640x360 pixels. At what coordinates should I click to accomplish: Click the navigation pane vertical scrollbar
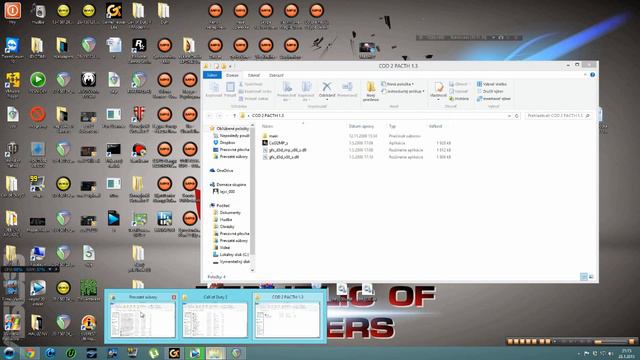pyautogui.click(x=252, y=198)
